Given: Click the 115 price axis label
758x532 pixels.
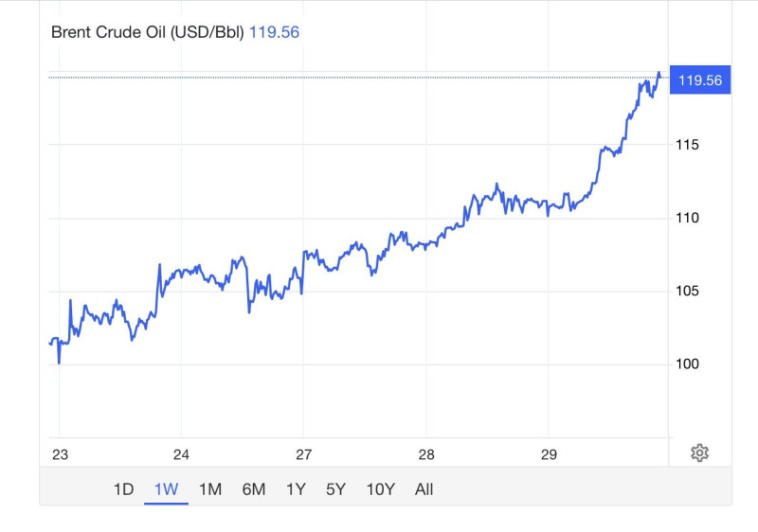Looking at the screenshot, I should [687, 145].
